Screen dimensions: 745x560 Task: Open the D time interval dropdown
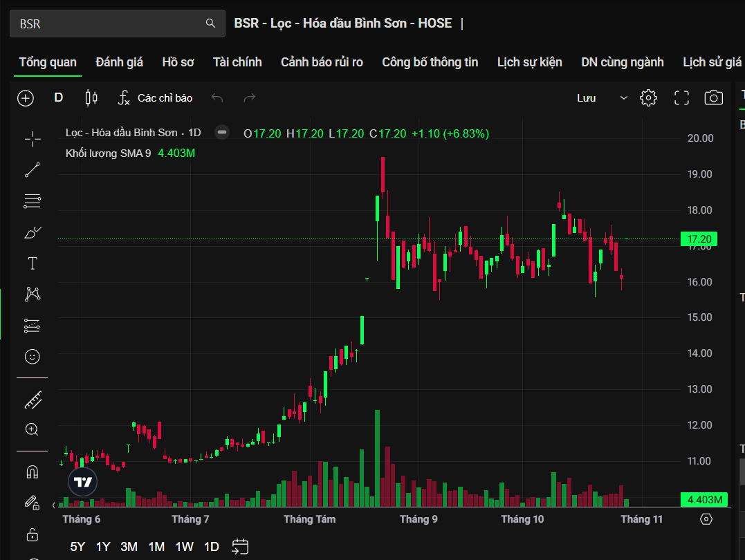pos(59,98)
